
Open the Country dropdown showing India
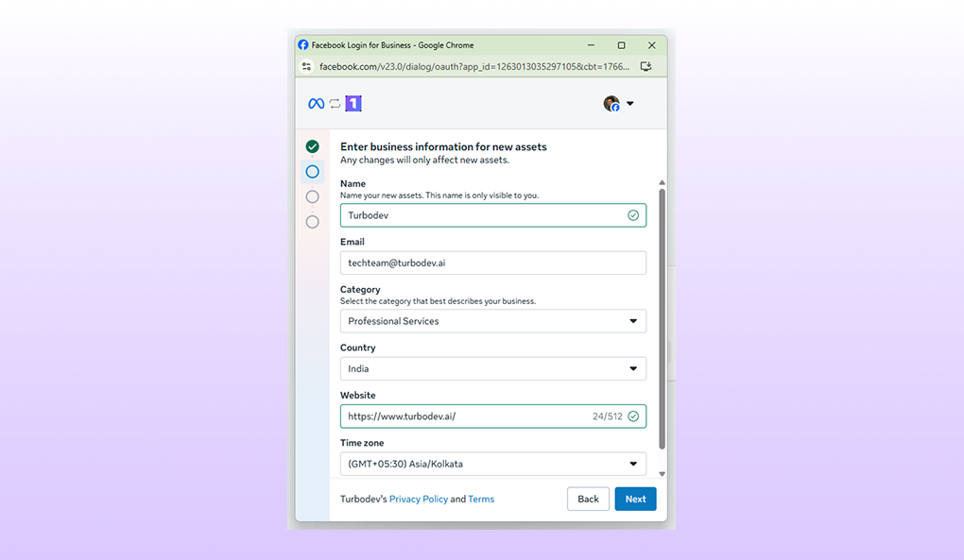[493, 368]
